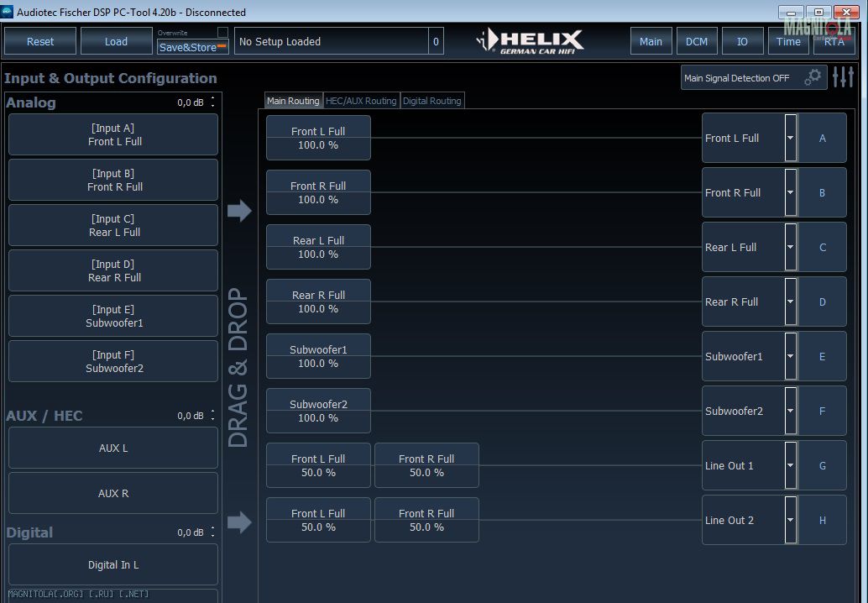
Task: Click the mixer sliders icon at top right
Action: (x=843, y=77)
